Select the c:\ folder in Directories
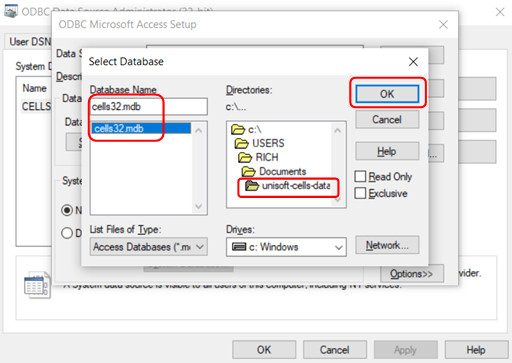The width and height of the screenshot is (512, 363). (247, 129)
